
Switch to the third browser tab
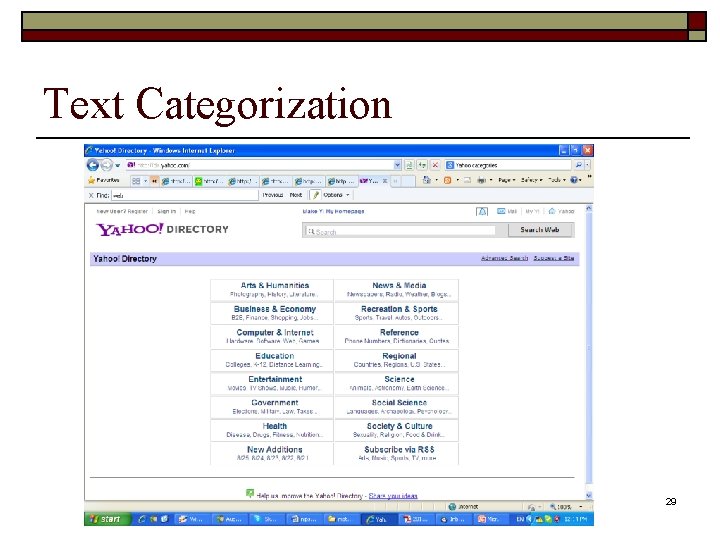[x=242, y=181]
